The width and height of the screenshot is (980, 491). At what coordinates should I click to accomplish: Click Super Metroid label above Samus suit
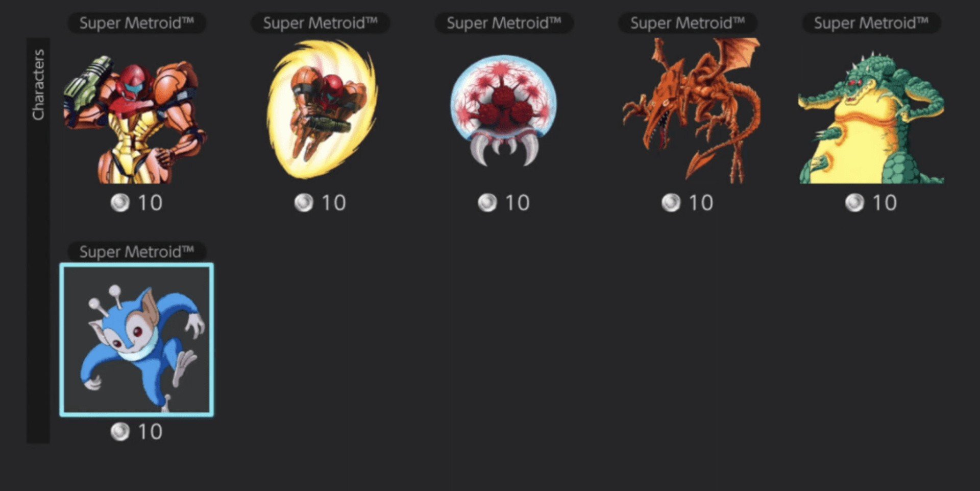pyautogui.click(x=137, y=23)
